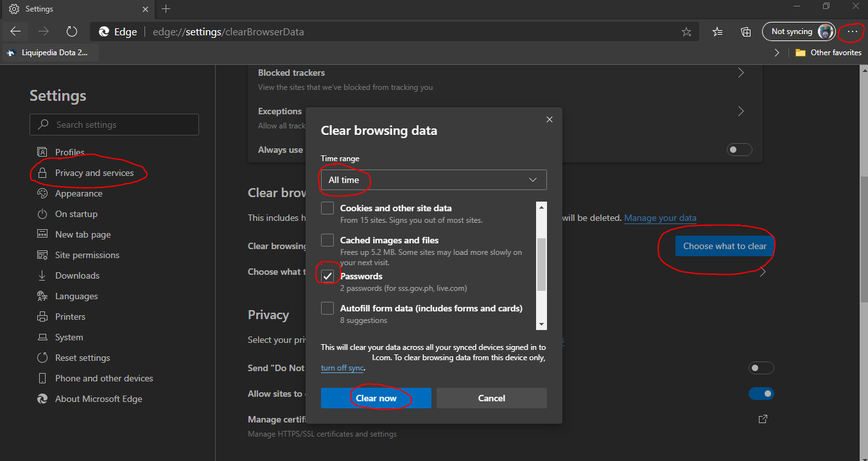Expand the Other favorites folder
The width and height of the screenshot is (868, 461).
(x=829, y=53)
